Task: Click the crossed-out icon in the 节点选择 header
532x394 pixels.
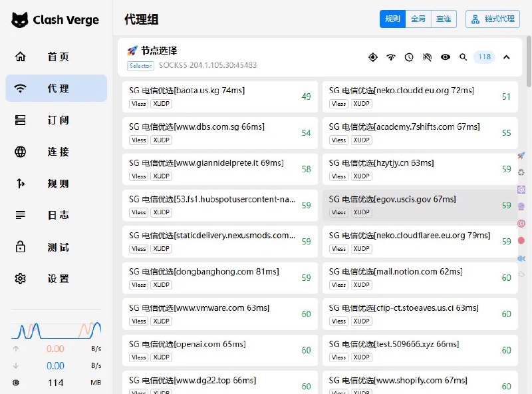Action: coord(427,57)
